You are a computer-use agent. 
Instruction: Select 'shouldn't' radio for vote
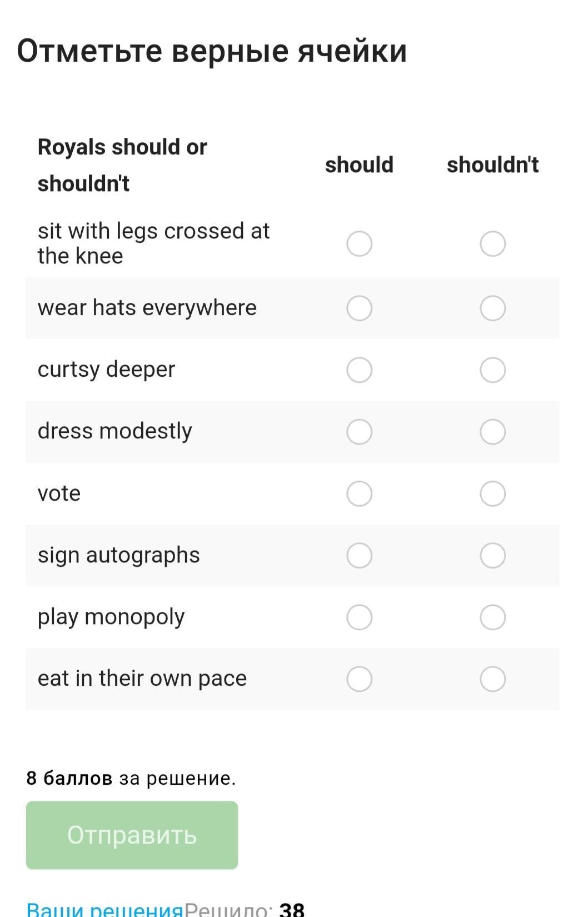point(492,494)
